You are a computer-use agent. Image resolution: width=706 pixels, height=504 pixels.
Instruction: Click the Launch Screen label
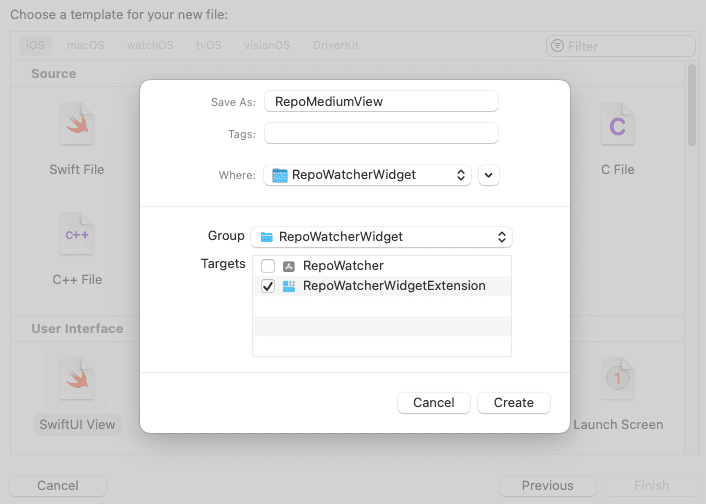pos(618,424)
